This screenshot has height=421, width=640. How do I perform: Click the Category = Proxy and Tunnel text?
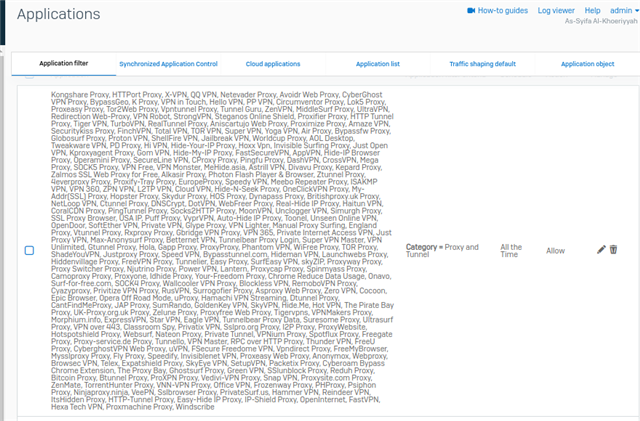pos(442,251)
